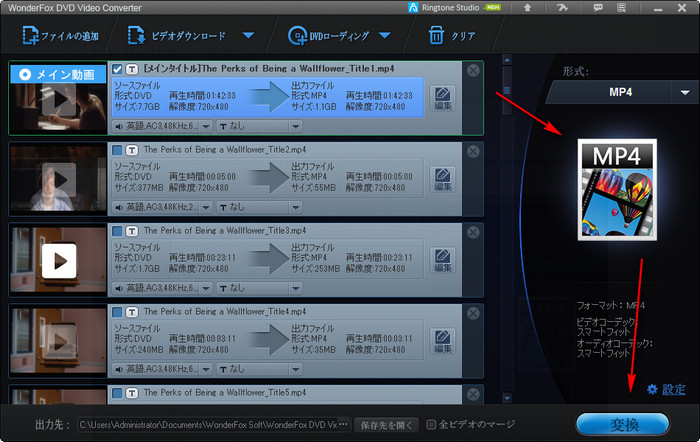Play preview of the Title2 thumbnail
Screen dimensions: 700x442
58,179
